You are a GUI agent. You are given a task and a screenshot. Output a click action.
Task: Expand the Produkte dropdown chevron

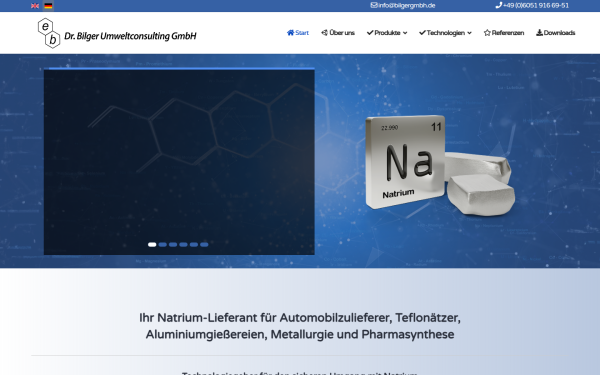[405, 33]
